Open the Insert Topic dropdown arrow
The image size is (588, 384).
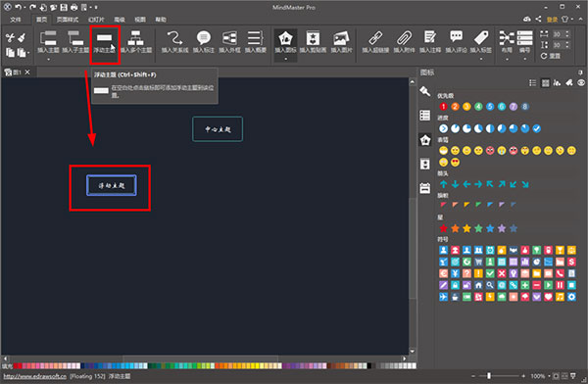(48, 59)
